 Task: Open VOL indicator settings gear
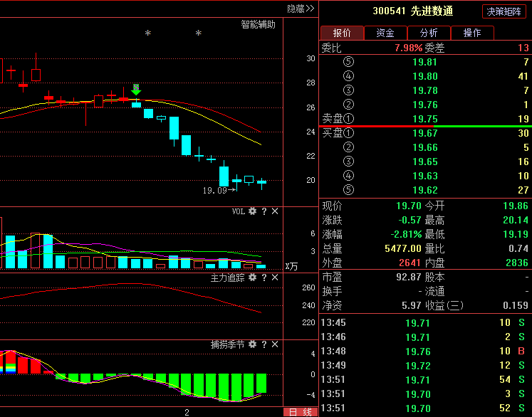click(252, 211)
